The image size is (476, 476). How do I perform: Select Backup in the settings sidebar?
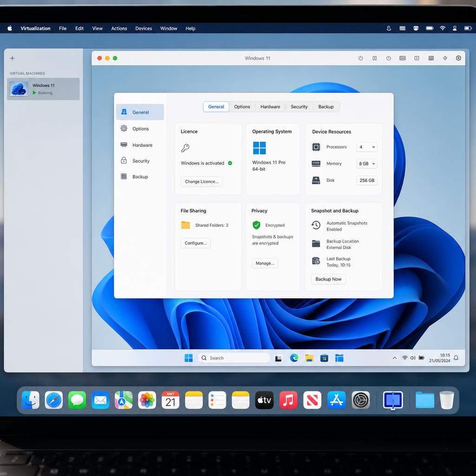tap(140, 176)
